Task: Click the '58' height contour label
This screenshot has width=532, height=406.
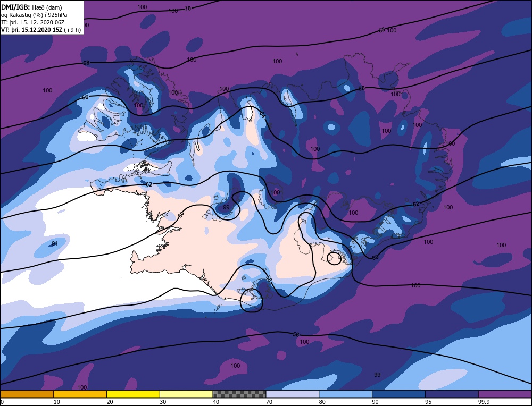Action: (269, 279)
